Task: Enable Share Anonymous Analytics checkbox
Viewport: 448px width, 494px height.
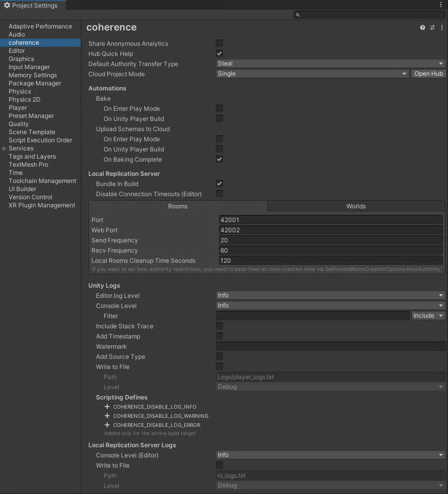Action: [219, 43]
